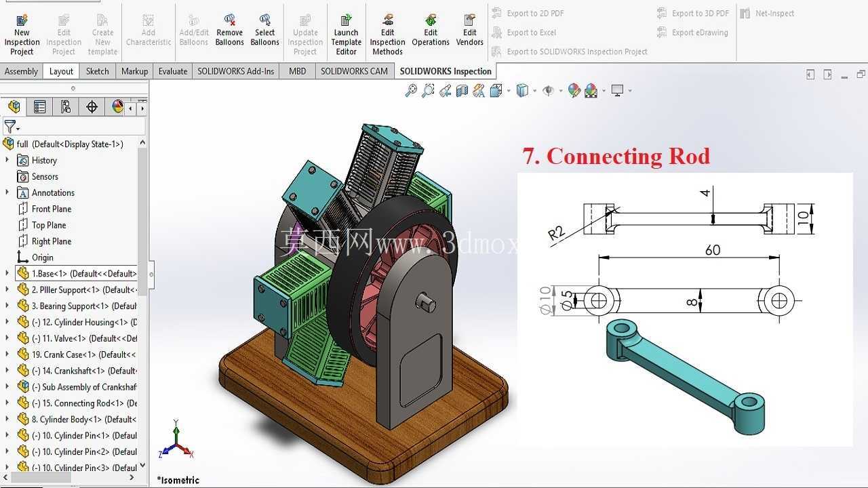Open Launch Template Editor
The image size is (868, 488).
coord(347,34)
